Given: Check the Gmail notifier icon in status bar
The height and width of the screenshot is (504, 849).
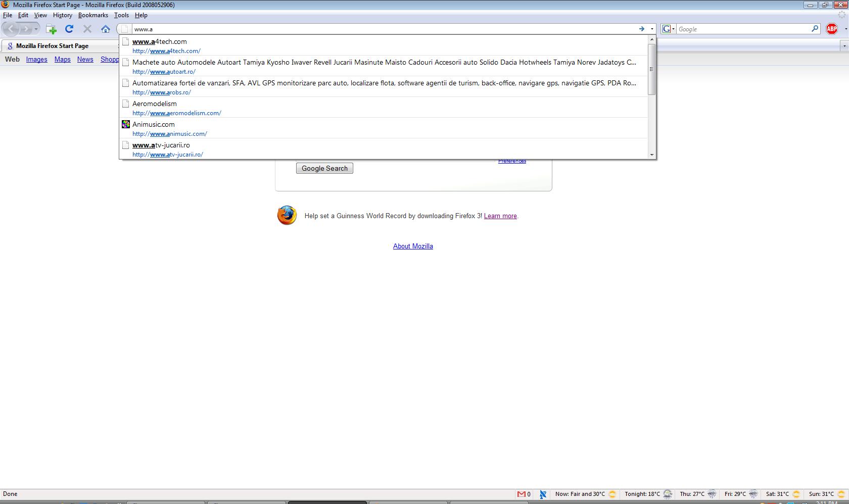Looking at the screenshot, I should coord(521,494).
